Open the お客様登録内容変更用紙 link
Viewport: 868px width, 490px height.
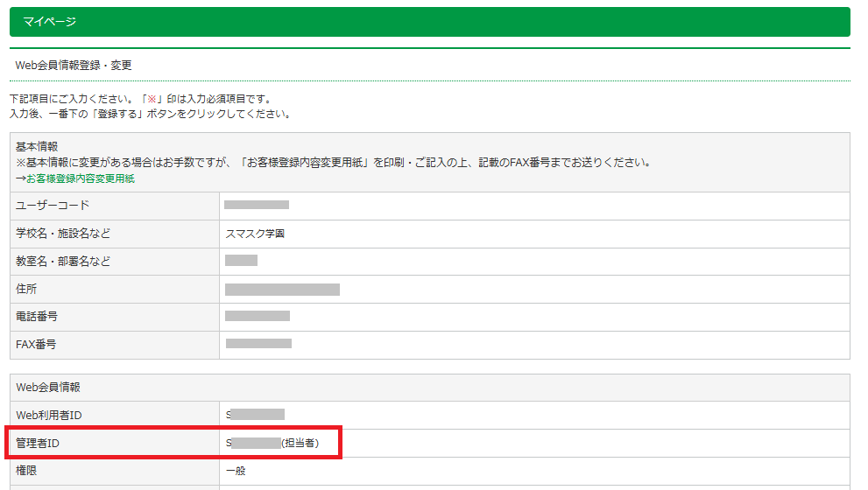pyautogui.click(x=80, y=178)
